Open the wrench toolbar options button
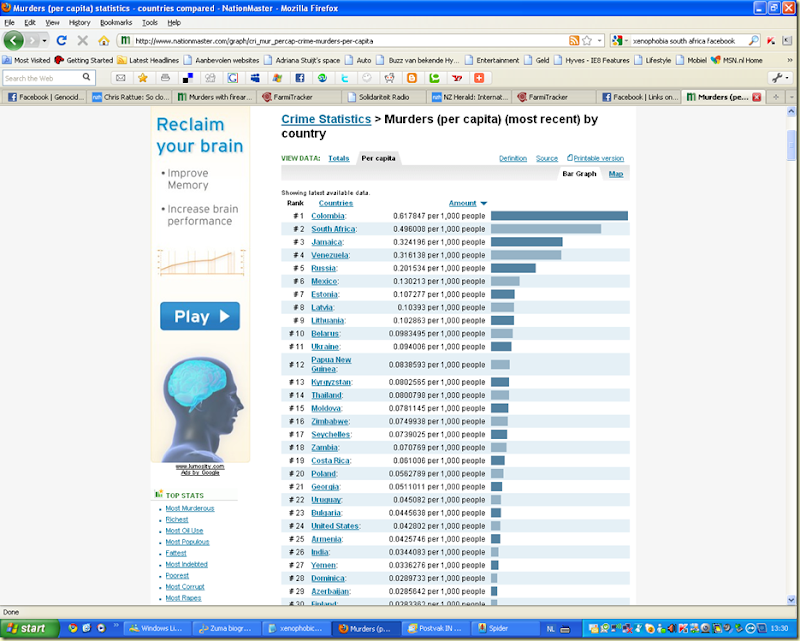 [780, 78]
